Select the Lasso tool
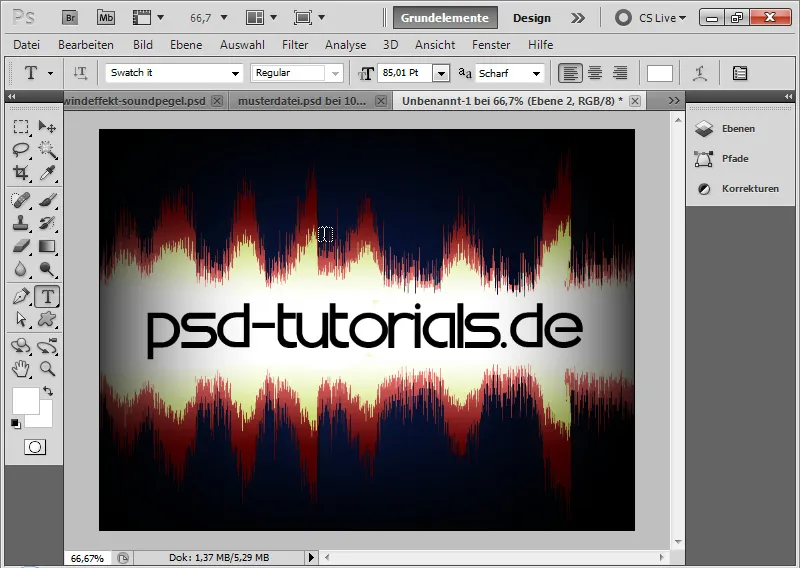This screenshot has width=800, height=568. [21, 150]
